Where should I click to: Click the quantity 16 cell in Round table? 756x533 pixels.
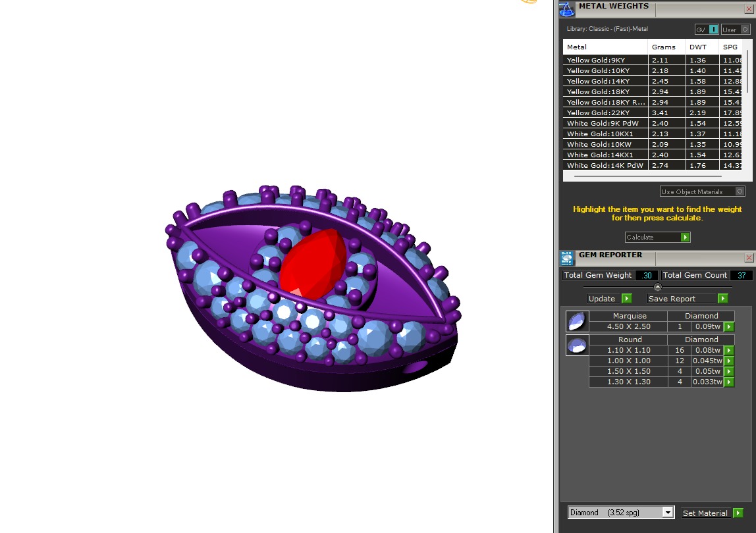pos(680,350)
